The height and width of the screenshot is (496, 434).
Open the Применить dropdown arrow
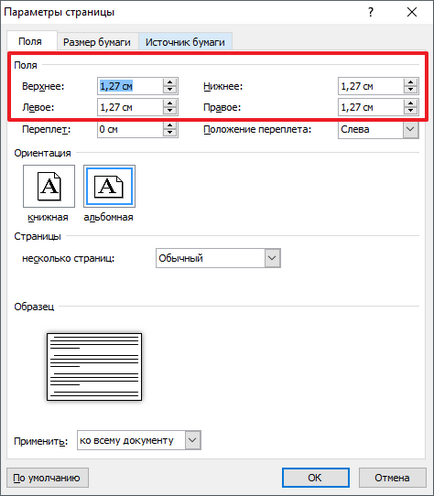[193, 440]
